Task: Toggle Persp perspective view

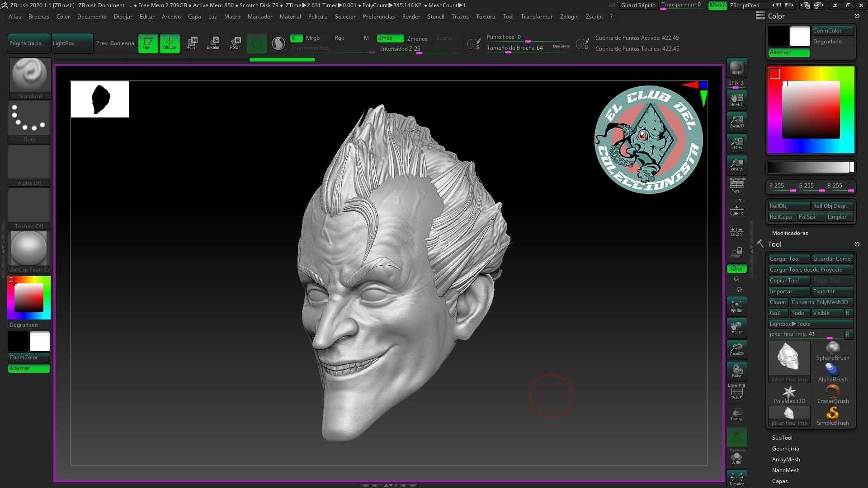Action: click(736, 186)
